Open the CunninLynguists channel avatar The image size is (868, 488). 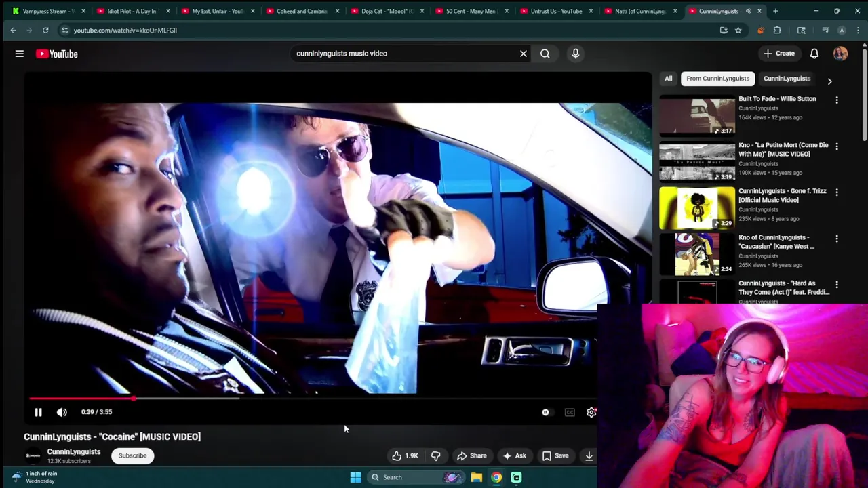[33, 455]
